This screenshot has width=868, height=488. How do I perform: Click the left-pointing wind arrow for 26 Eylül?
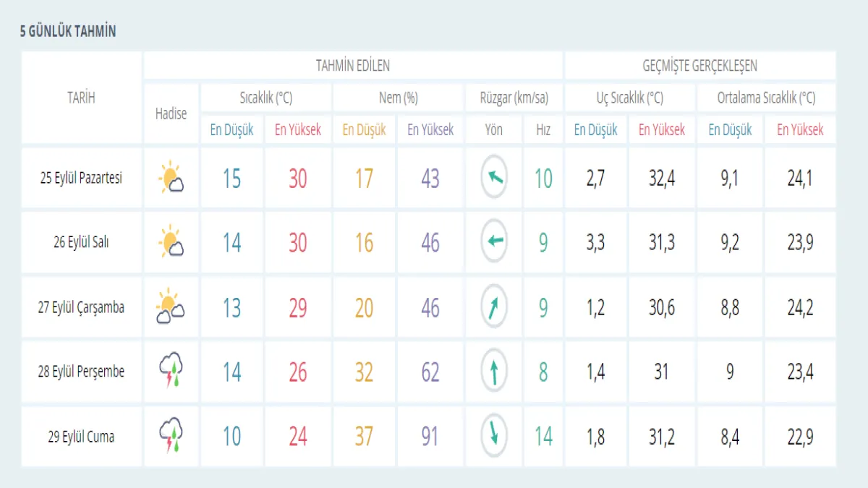coord(494,242)
